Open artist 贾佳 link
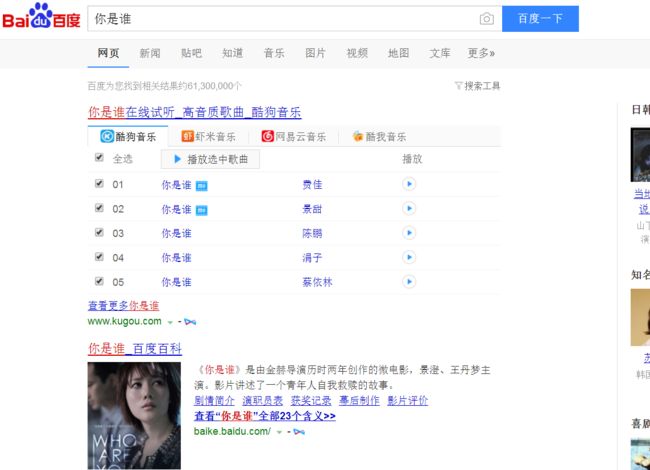The height and width of the screenshot is (470, 650). click(312, 184)
